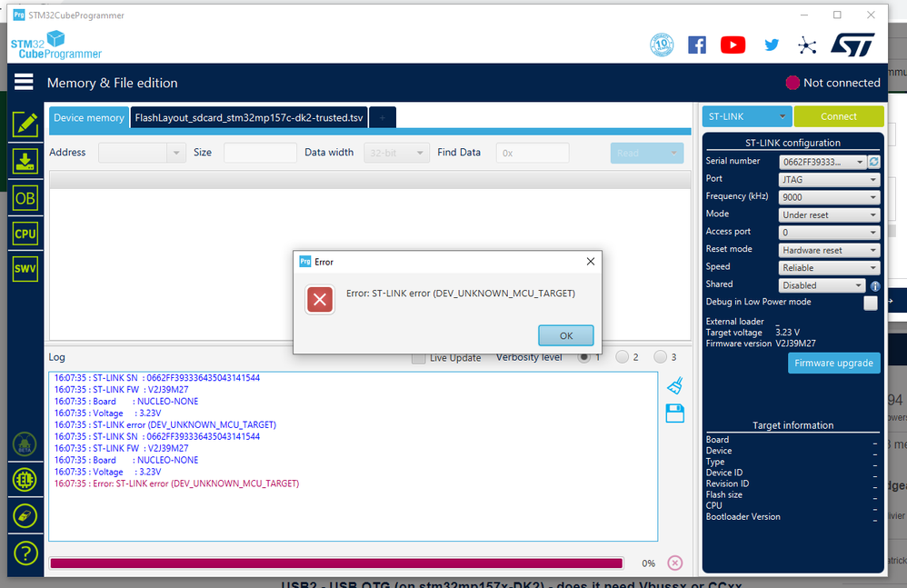Switch to the Device memory tab
This screenshot has height=588, width=907.
point(89,117)
